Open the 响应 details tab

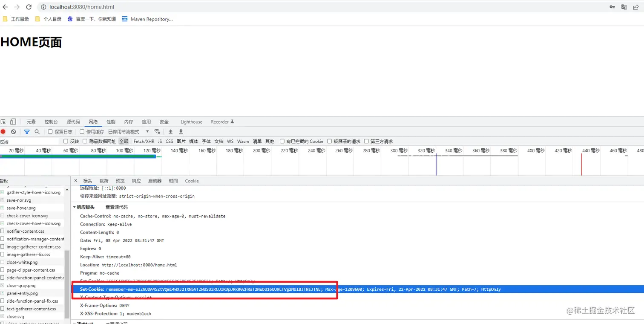tap(136, 181)
